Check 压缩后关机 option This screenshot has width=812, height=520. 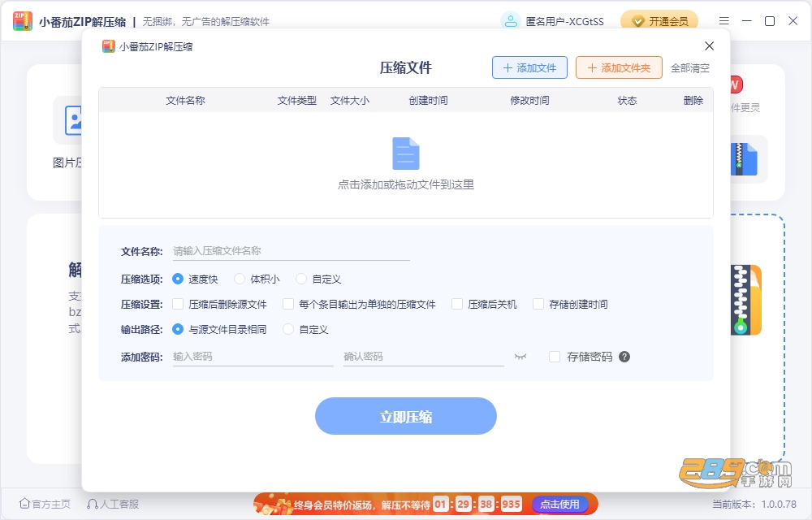pyautogui.click(x=456, y=304)
